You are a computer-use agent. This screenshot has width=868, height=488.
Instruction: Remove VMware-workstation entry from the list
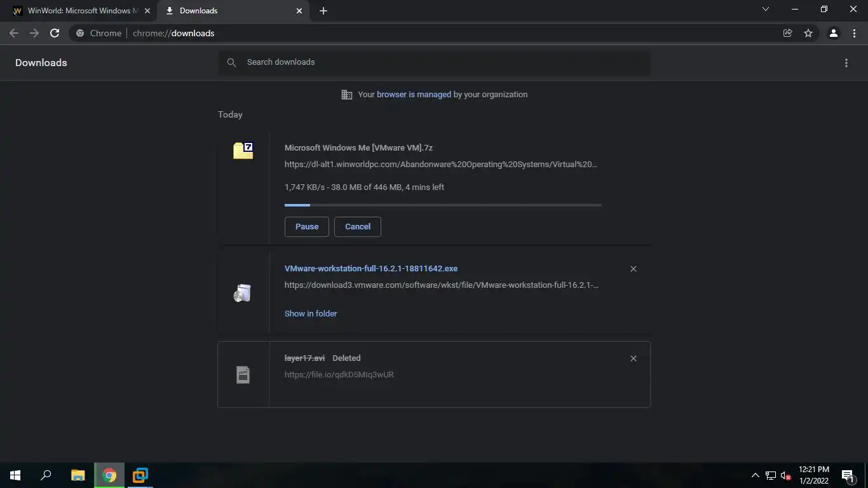click(634, 269)
